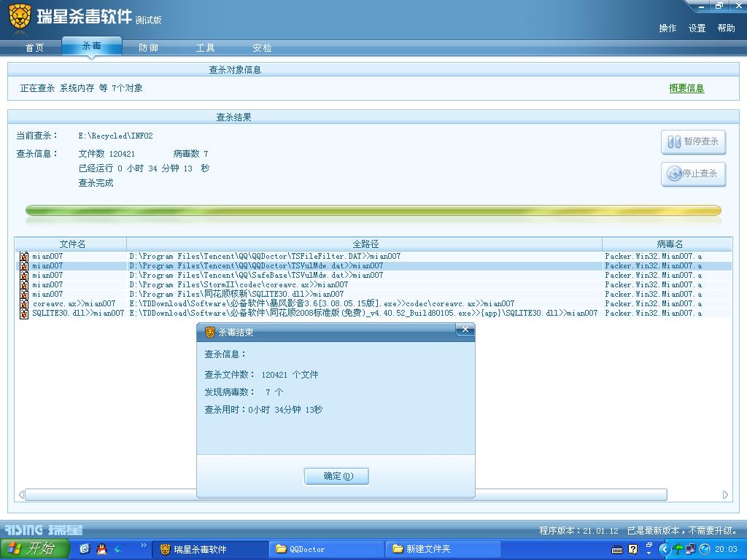Select path StormII\codec\coreavc.ax>>mian007
Image resolution: width=747 pixels, height=560 pixels.
(239, 285)
